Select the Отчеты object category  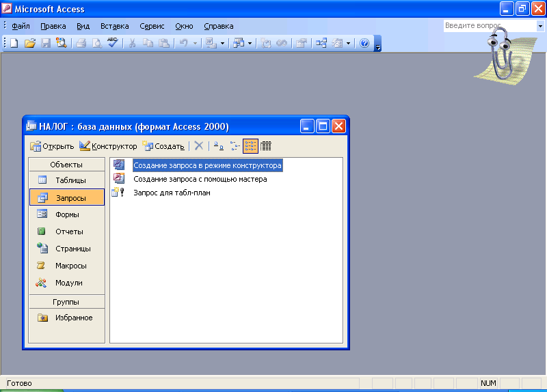click(x=66, y=232)
